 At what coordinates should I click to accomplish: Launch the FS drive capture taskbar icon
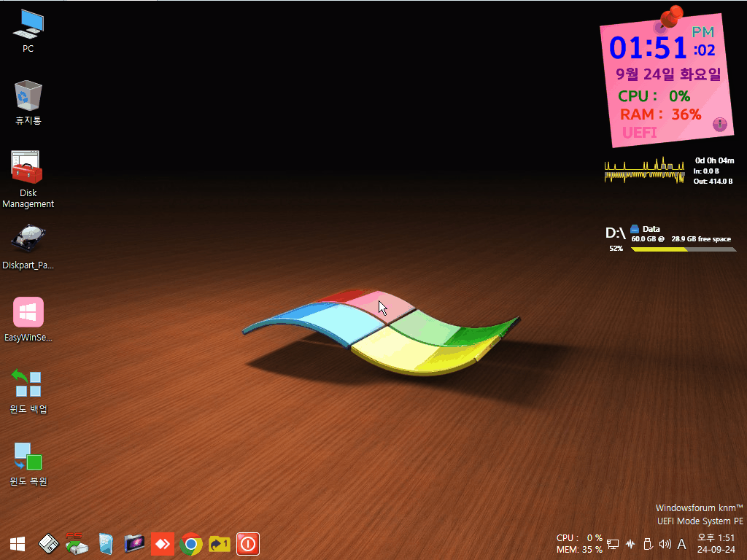coord(76,544)
